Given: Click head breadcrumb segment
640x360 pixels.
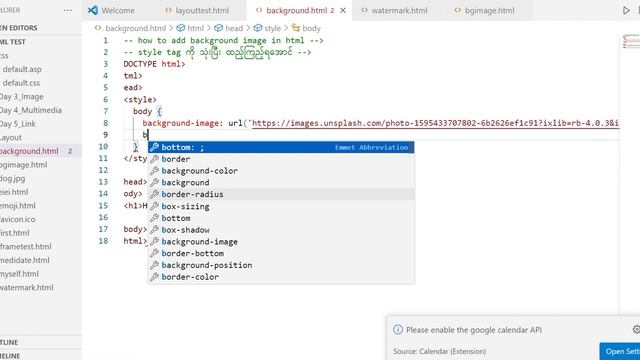Looking at the screenshot, I should pyautogui.click(x=234, y=28).
